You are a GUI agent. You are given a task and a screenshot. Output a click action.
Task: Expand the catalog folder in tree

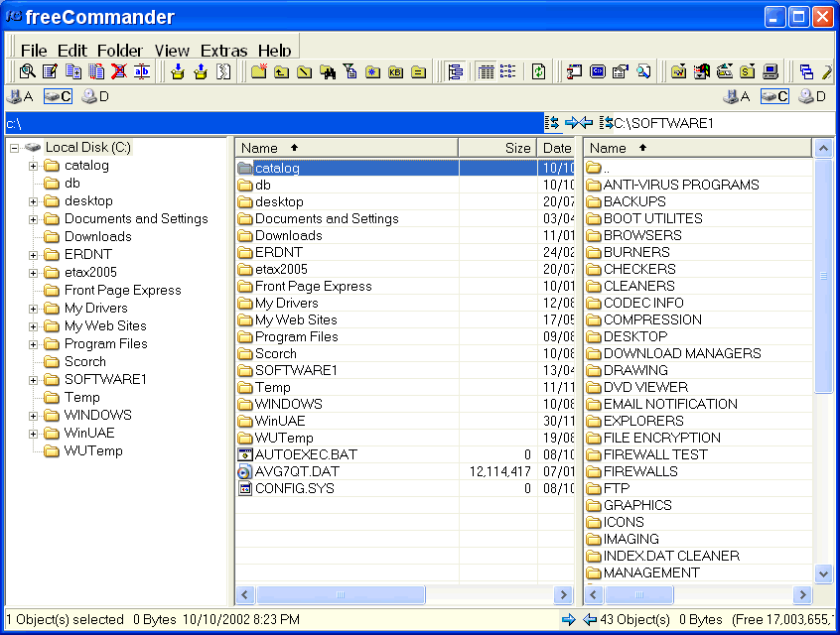pyautogui.click(x=33, y=166)
